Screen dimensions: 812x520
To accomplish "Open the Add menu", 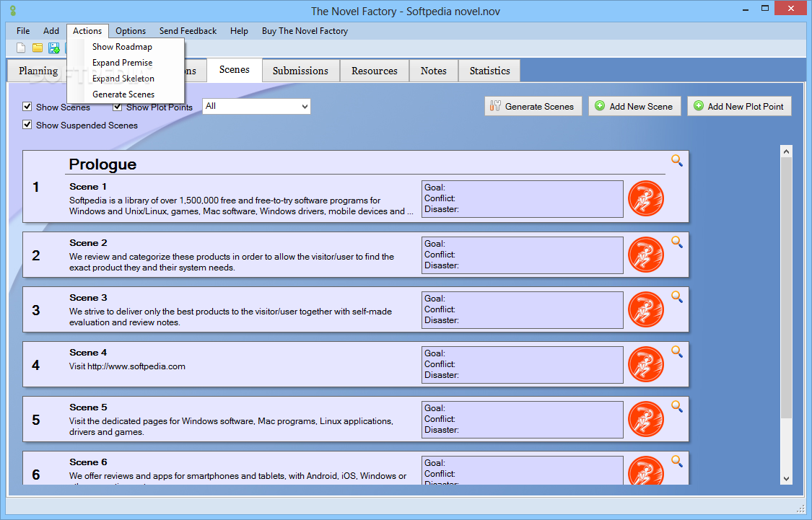I will [51, 31].
